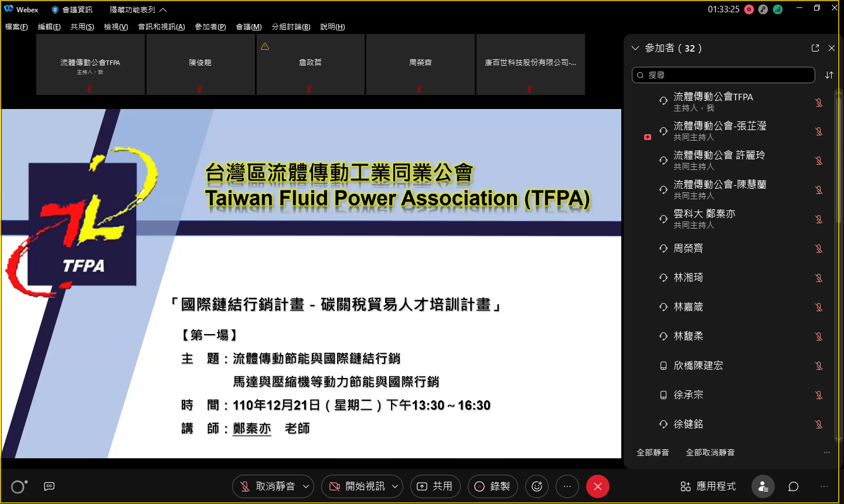Open the Webex logo menu
This screenshot has height=504, width=844.
[x=9, y=9]
